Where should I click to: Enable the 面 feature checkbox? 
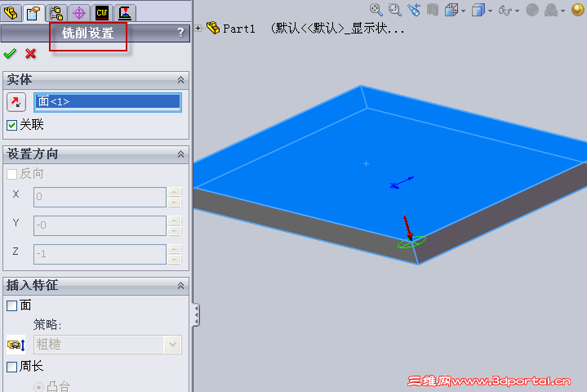click(12, 305)
